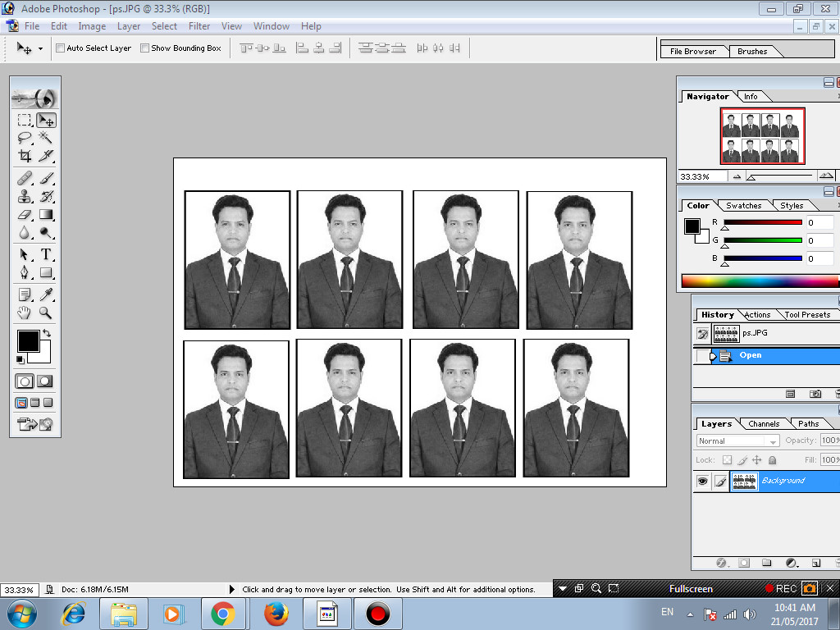This screenshot has height=630, width=840.
Task: Select the Type tool
Action: click(x=45, y=255)
